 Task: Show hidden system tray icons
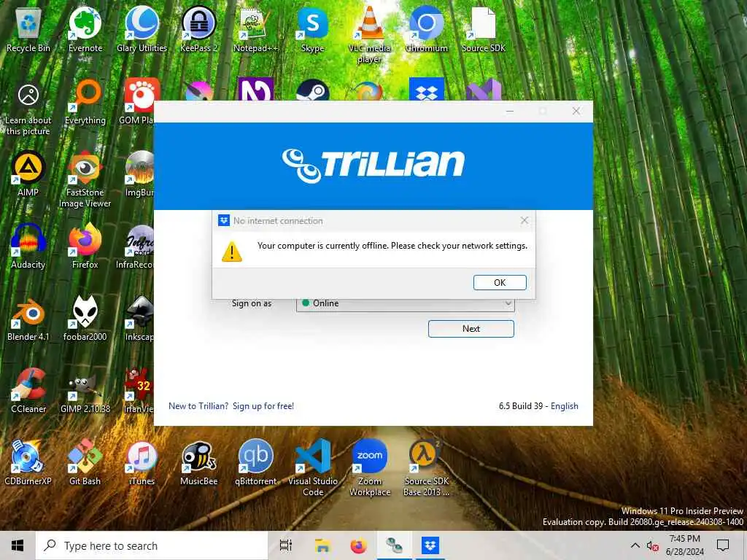tap(635, 545)
